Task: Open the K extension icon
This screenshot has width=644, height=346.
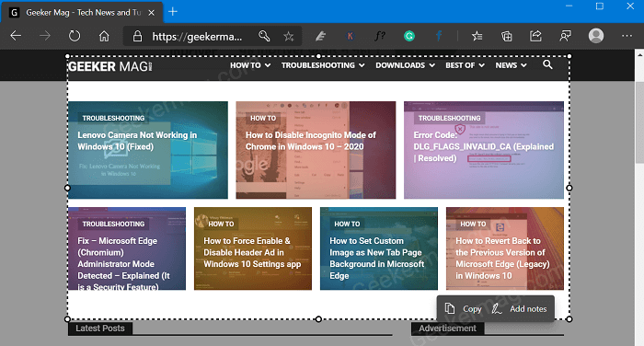Action: click(x=351, y=36)
